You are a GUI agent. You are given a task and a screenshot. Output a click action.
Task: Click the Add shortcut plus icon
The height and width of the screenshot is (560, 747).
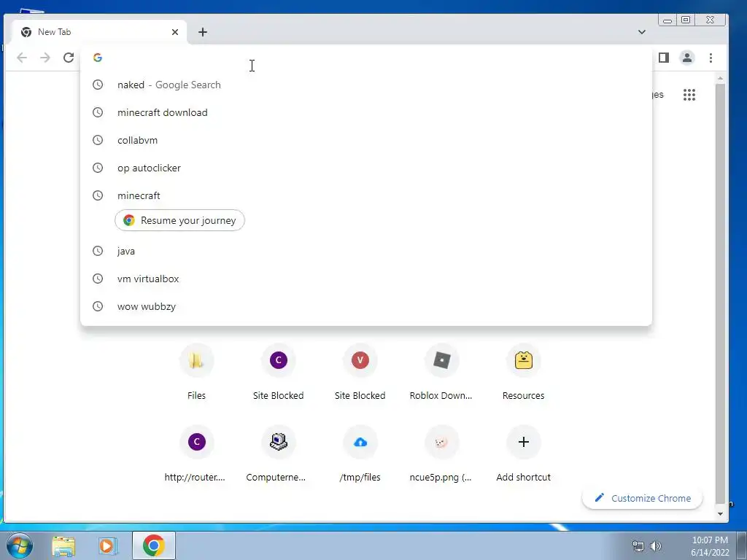523,442
